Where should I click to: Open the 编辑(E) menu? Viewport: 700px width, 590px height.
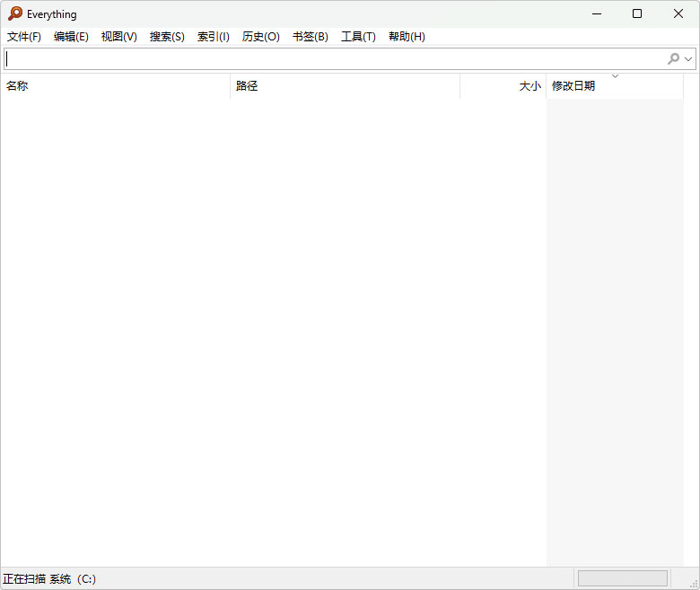point(71,37)
